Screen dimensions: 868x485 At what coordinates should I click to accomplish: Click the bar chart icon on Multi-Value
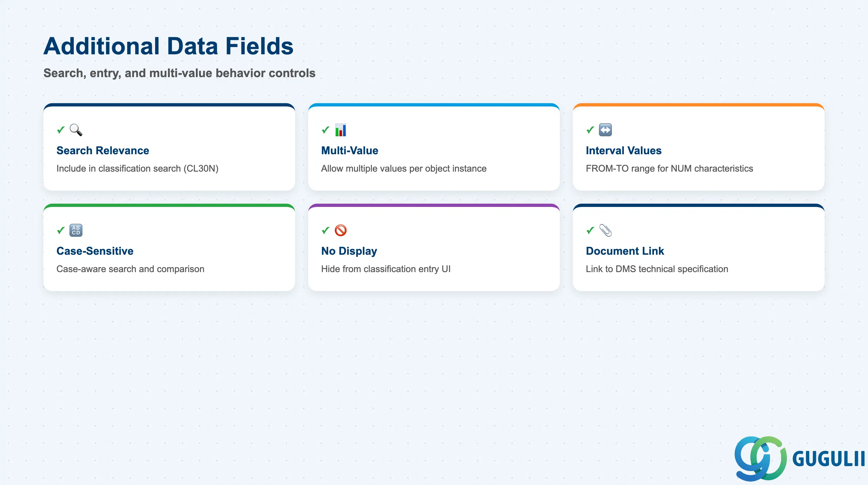341,130
